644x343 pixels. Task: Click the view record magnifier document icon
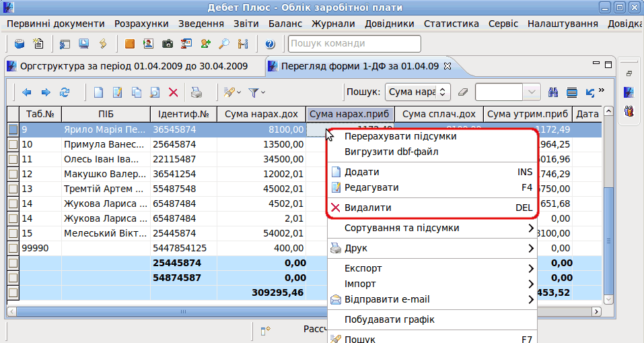[155, 92]
